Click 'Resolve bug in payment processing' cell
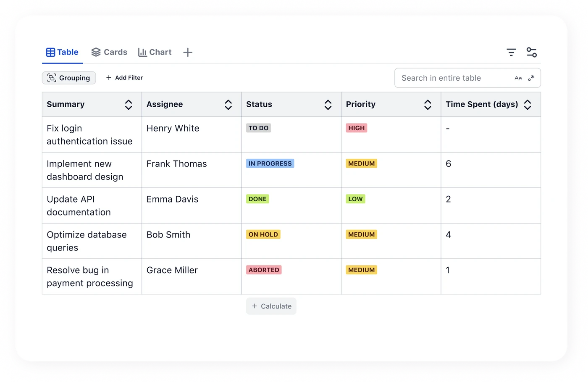 click(x=92, y=277)
